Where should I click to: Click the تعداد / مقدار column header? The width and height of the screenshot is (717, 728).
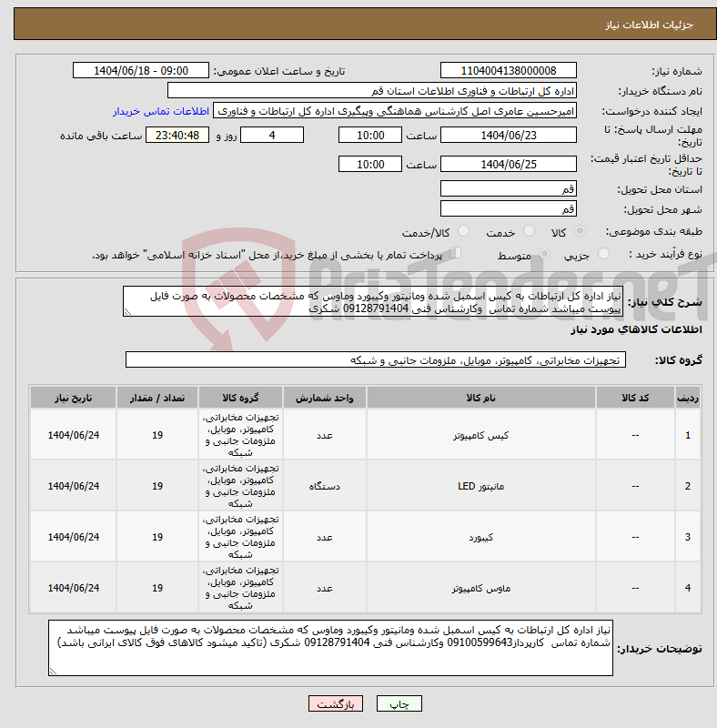(157, 398)
